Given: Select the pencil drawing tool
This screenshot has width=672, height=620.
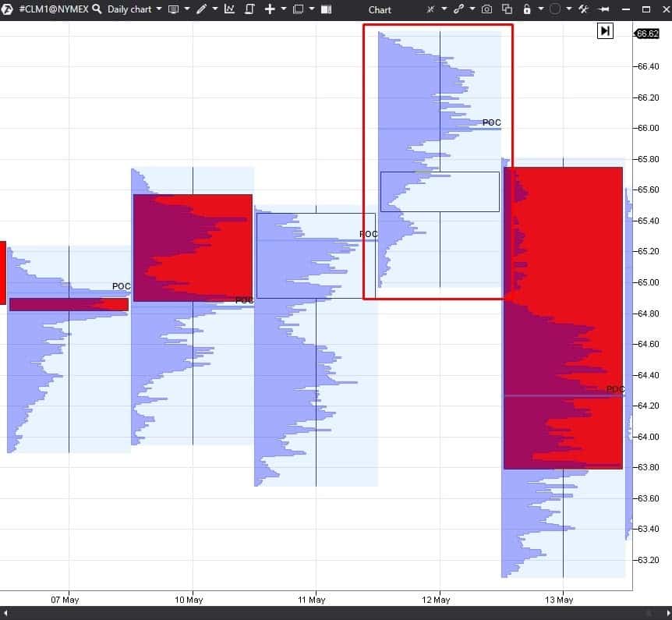Looking at the screenshot, I should [200, 9].
